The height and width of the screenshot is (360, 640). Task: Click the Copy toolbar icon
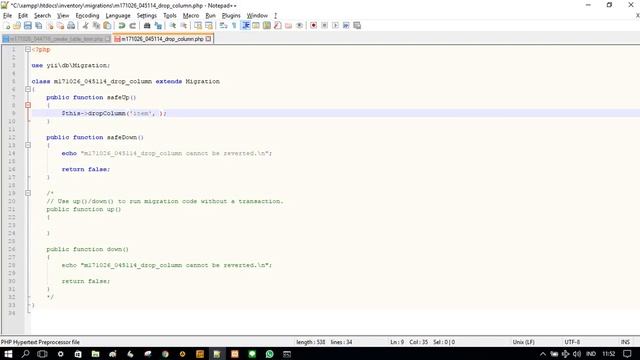96,26
